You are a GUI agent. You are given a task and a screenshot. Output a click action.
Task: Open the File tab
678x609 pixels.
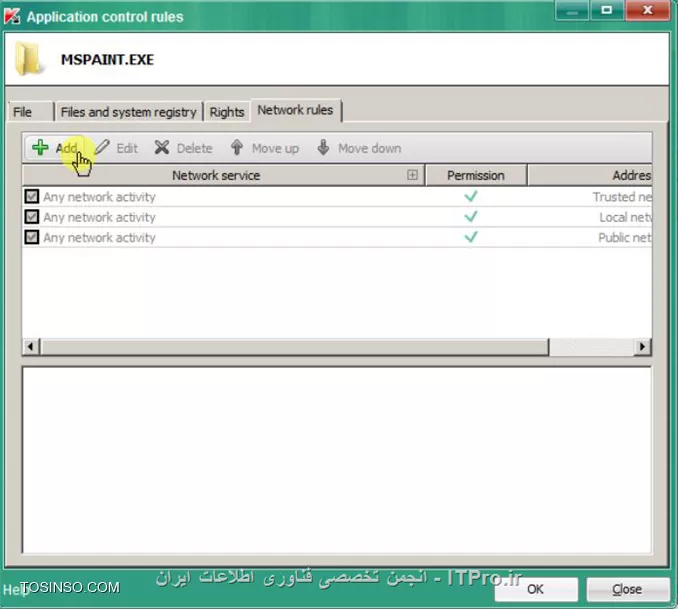[30, 112]
